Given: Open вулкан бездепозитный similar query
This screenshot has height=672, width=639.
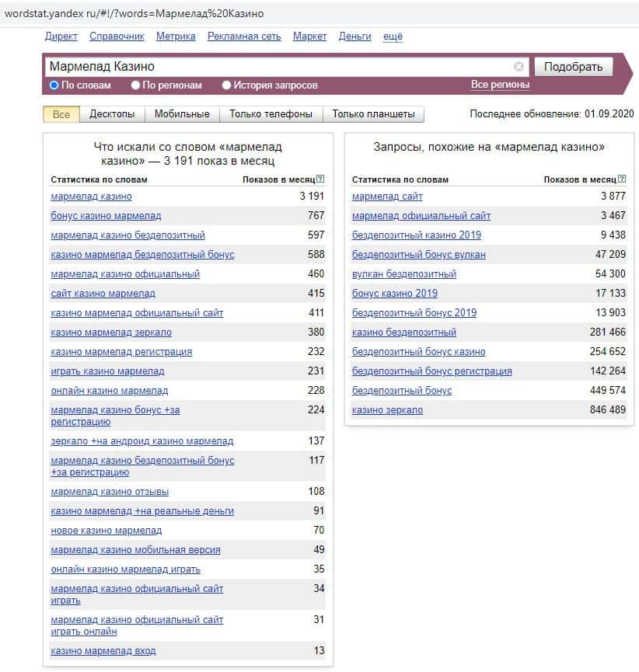Looking at the screenshot, I should point(404,274).
